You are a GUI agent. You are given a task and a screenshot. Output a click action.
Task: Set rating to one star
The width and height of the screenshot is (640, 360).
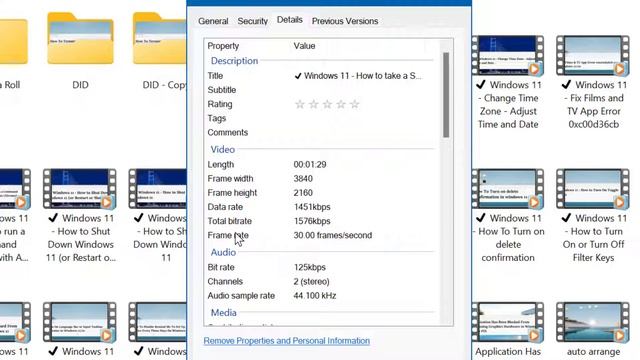(x=300, y=104)
